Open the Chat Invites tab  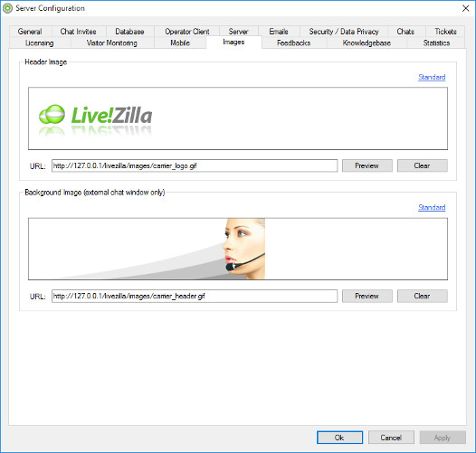pos(79,32)
